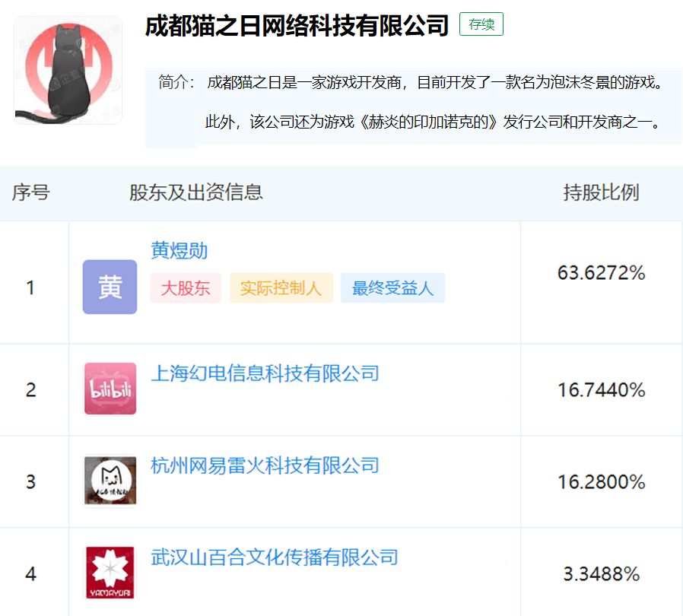Click the purple 黄 avatar icon
Image resolution: width=683 pixels, height=616 pixels.
tap(110, 287)
